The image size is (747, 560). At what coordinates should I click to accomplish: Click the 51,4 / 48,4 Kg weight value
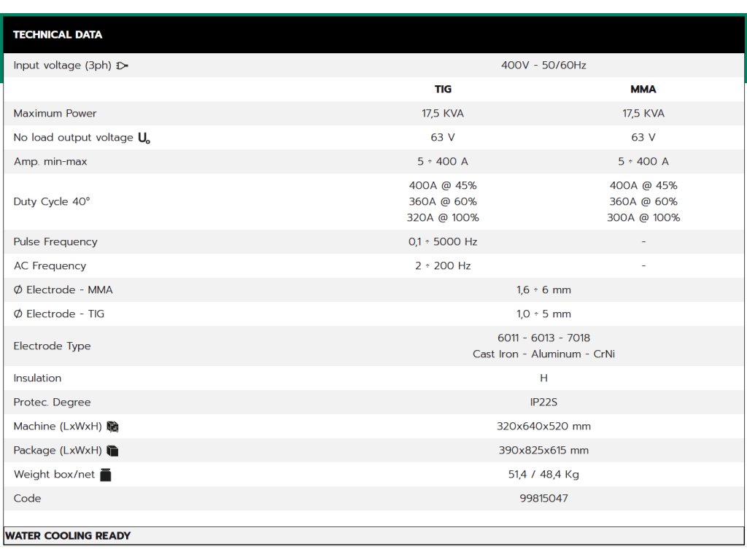pos(543,475)
